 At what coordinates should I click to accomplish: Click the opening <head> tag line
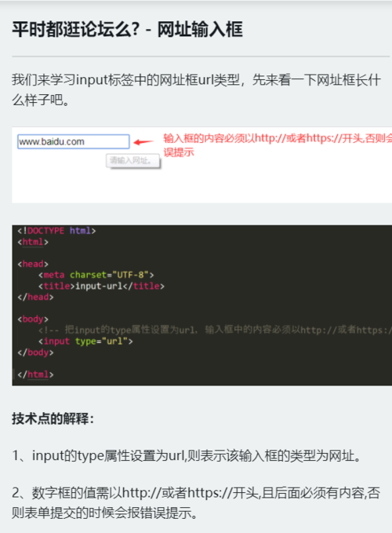33,264
